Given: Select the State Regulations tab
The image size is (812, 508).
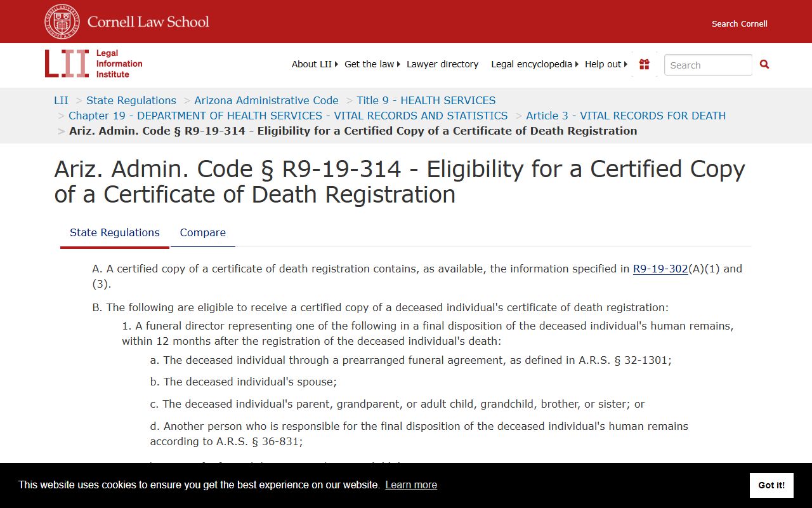Looking at the screenshot, I should (115, 232).
